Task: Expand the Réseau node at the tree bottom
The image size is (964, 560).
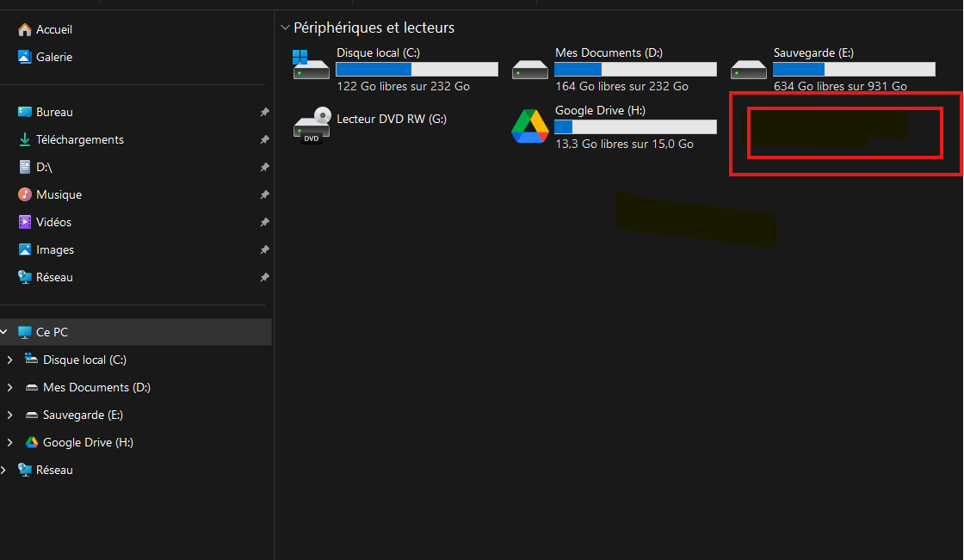Action: pos(4,470)
